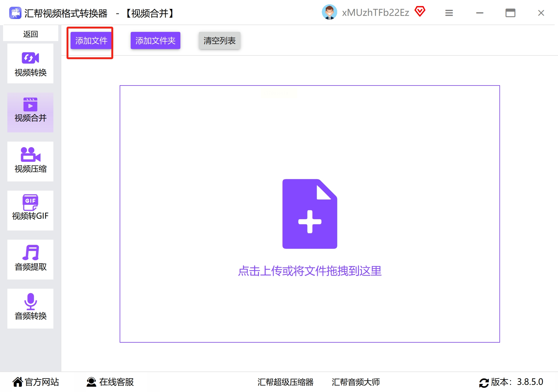Open the hamburger menu in title bar
558x392 pixels.
[x=449, y=13]
